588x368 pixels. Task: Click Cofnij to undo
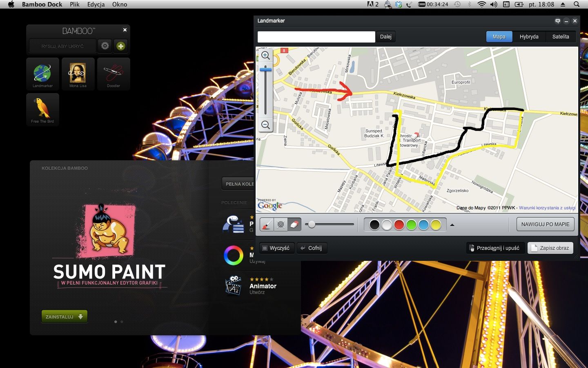[312, 248]
